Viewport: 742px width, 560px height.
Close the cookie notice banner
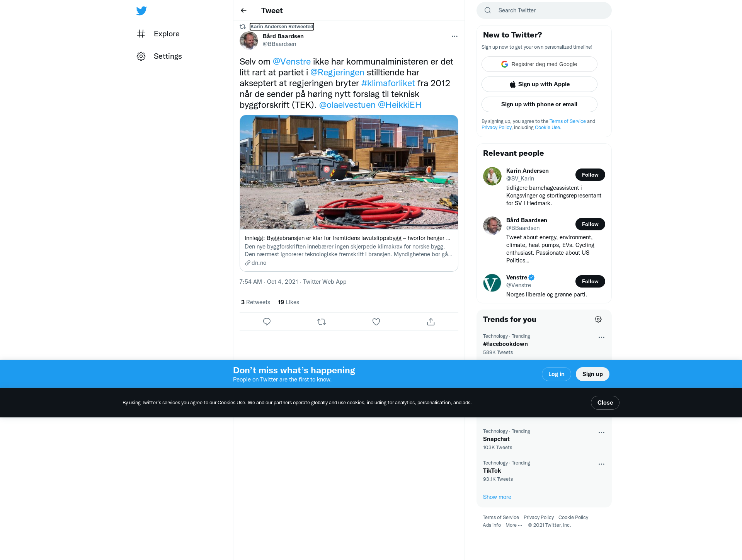point(605,403)
